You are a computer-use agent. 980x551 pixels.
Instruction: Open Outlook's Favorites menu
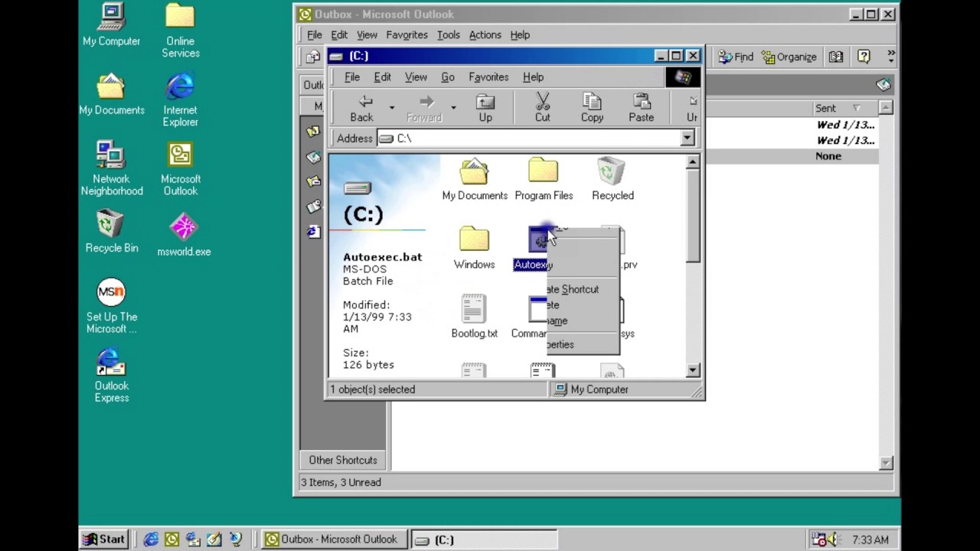(x=407, y=34)
